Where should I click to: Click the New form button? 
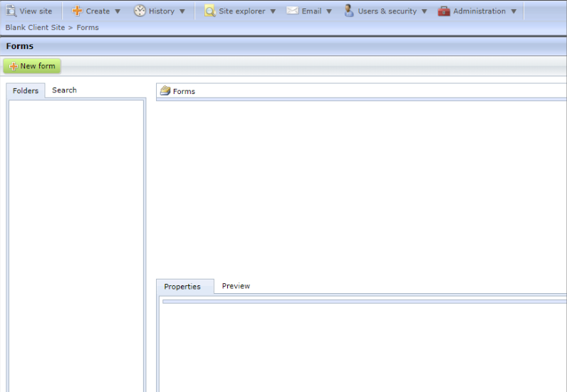click(x=32, y=66)
